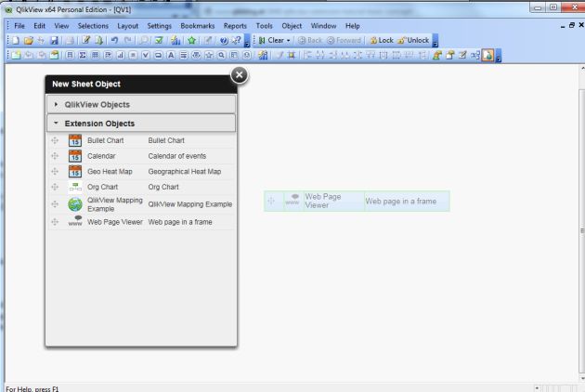Create a Statistics Box (sigma) icon
Screen dimensions: 585x392
[83, 55]
